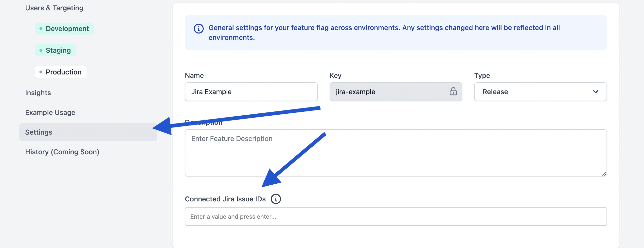The width and height of the screenshot is (644, 248).
Task: Click the green status dot next to Development
Action: [x=41, y=28]
